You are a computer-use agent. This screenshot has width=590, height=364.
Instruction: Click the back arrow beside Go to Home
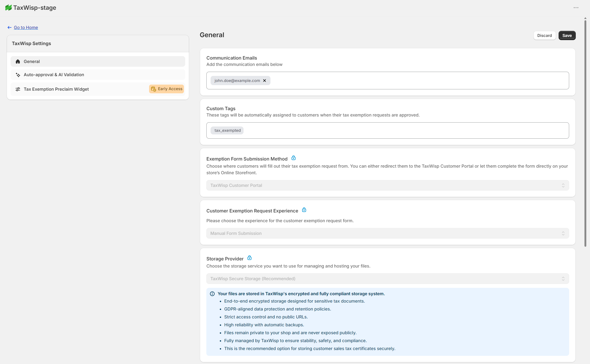point(9,27)
